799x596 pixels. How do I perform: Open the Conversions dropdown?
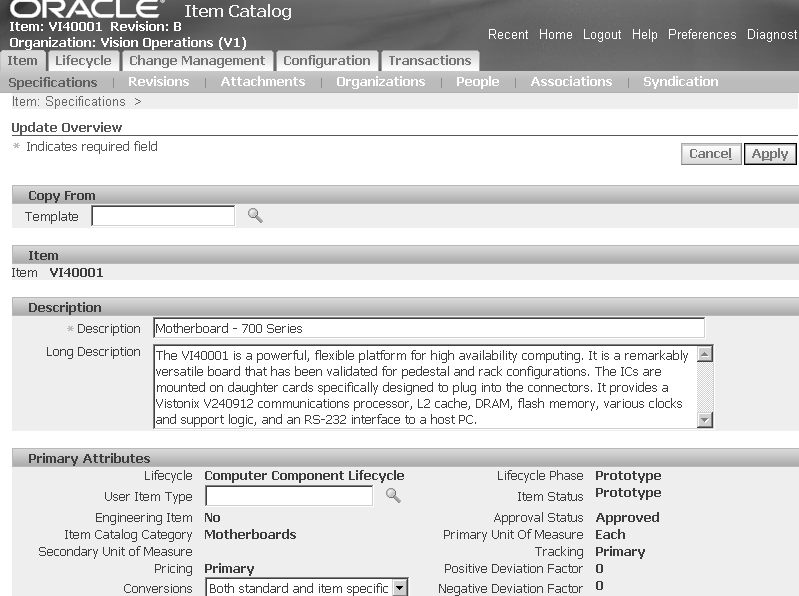pos(307,587)
